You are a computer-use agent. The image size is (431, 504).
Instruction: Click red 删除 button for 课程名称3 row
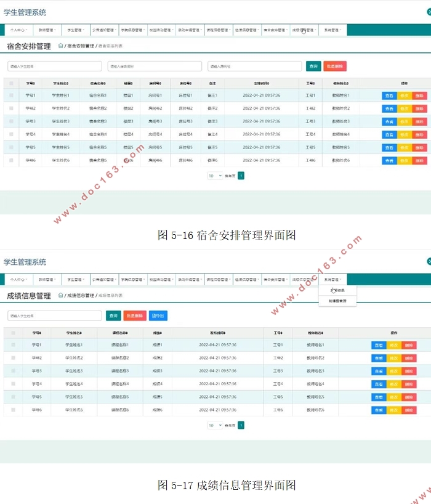coord(409,372)
